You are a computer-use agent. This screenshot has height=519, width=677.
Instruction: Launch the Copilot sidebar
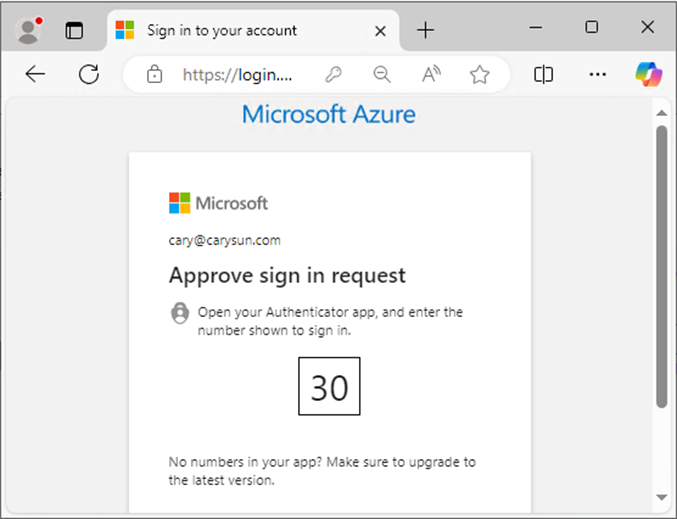pyautogui.click(x=648, y=74)
